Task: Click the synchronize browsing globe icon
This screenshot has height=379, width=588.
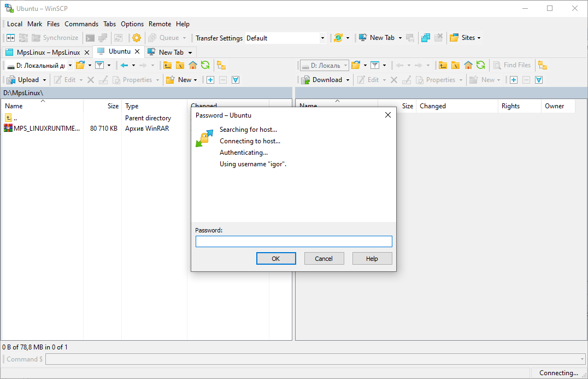Action: pyautogui.click(x=338, y=38)
